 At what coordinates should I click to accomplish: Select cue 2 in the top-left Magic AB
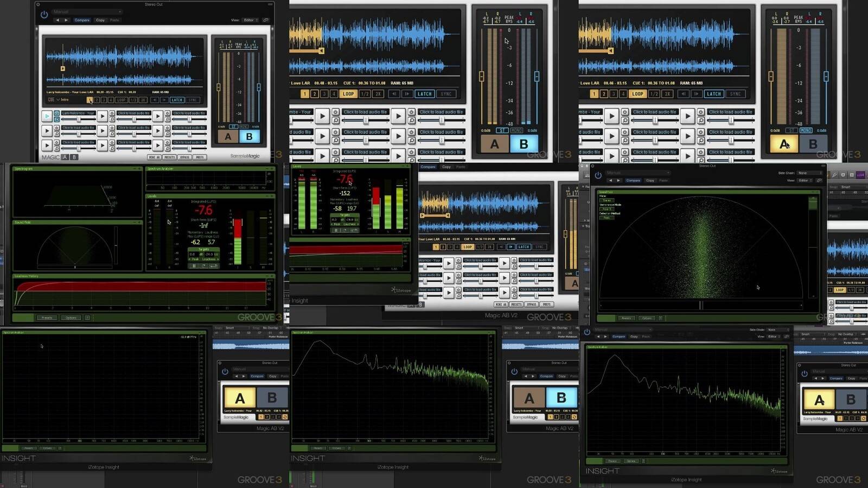click(x=97, y=100)
